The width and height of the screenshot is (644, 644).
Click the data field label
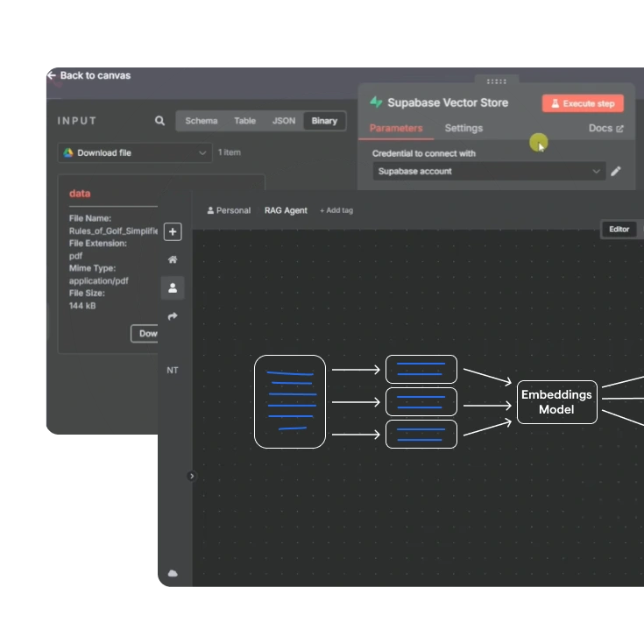point(80,194)
